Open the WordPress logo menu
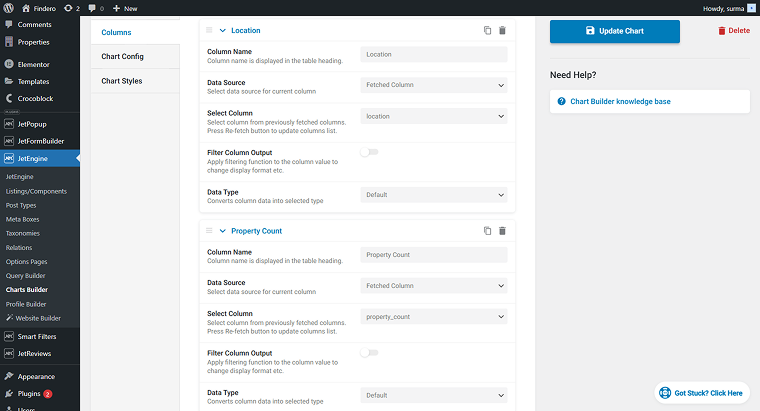760x411 pixels. [8, 8]
